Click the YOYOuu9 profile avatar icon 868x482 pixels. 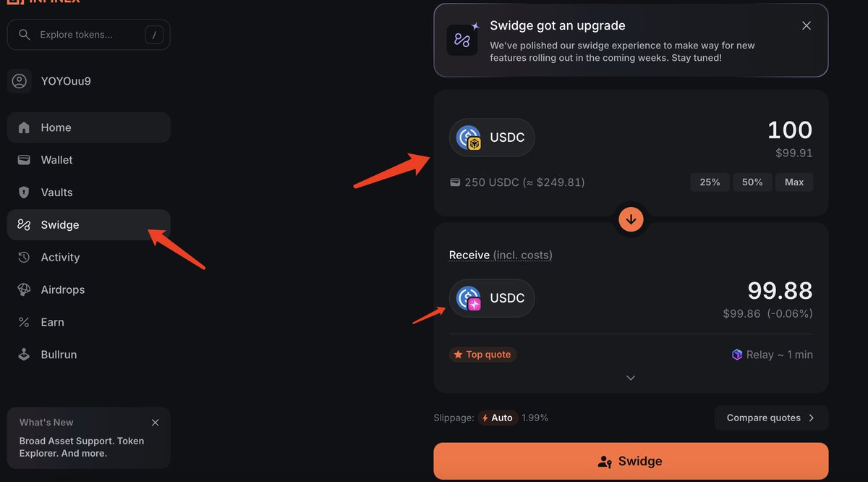click(x=20, y=81)
